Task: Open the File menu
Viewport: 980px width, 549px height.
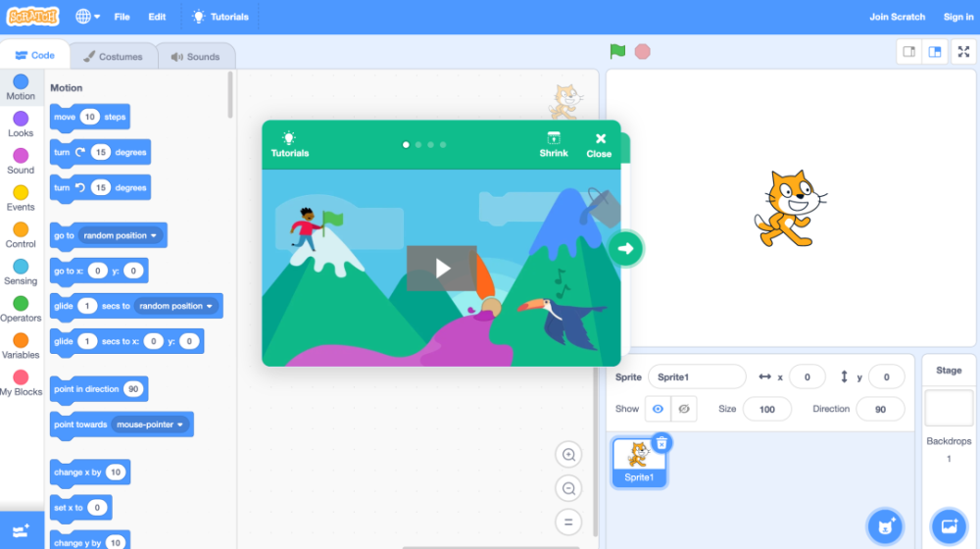Action: [122, 17]
